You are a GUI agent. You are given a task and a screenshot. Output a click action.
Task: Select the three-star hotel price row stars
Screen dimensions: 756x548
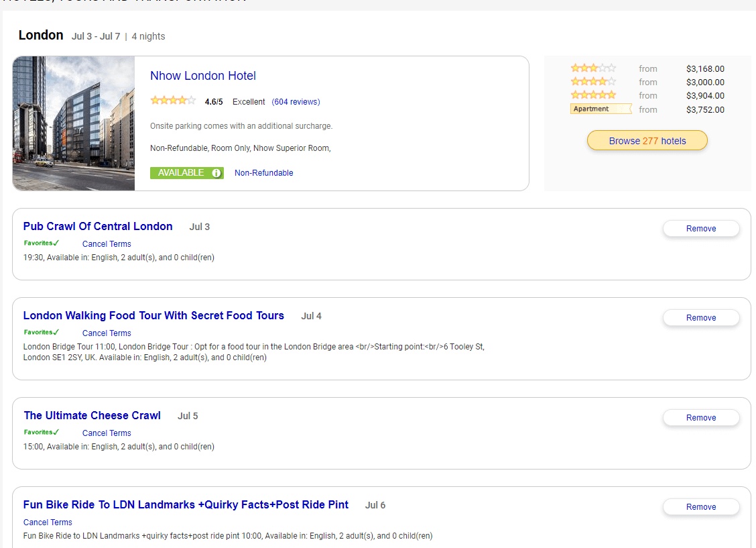593,68
